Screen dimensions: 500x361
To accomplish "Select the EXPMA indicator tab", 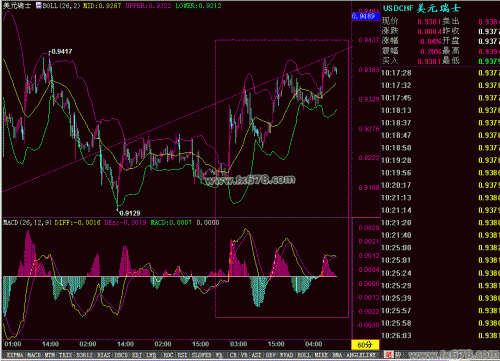I will pos(14,355).
